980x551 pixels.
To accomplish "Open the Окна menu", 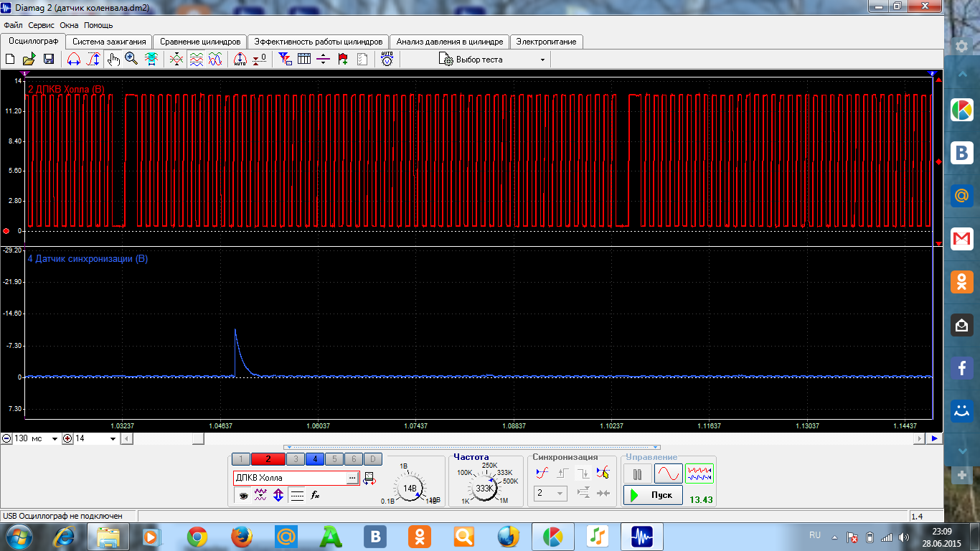I will tap(70, 25).
